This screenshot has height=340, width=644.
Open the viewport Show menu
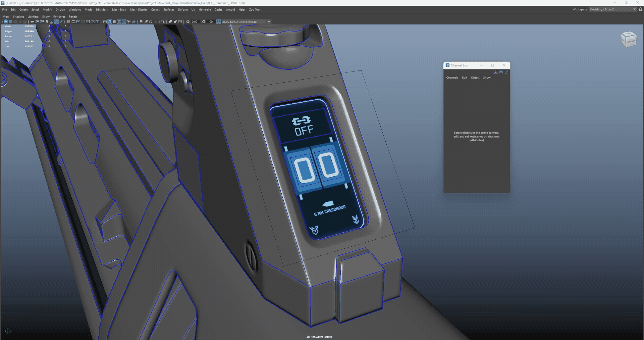(46, 16)
